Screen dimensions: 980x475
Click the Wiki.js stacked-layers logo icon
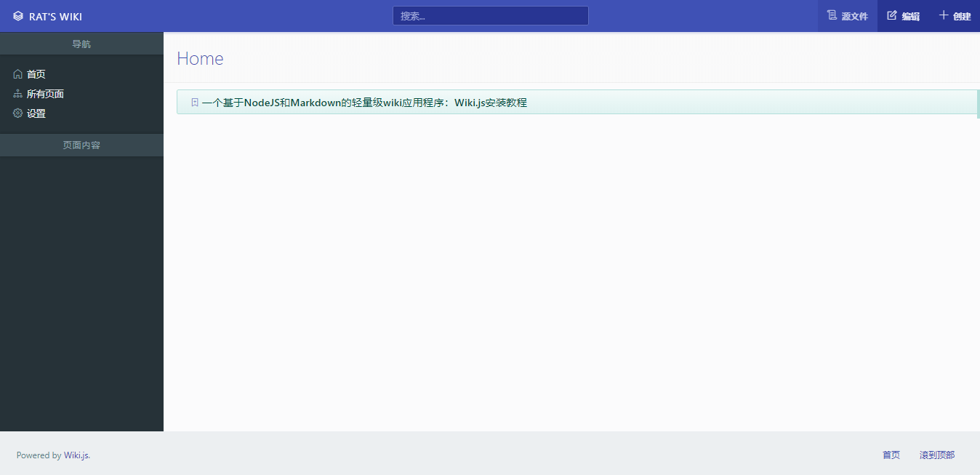(x=18, y=16)
